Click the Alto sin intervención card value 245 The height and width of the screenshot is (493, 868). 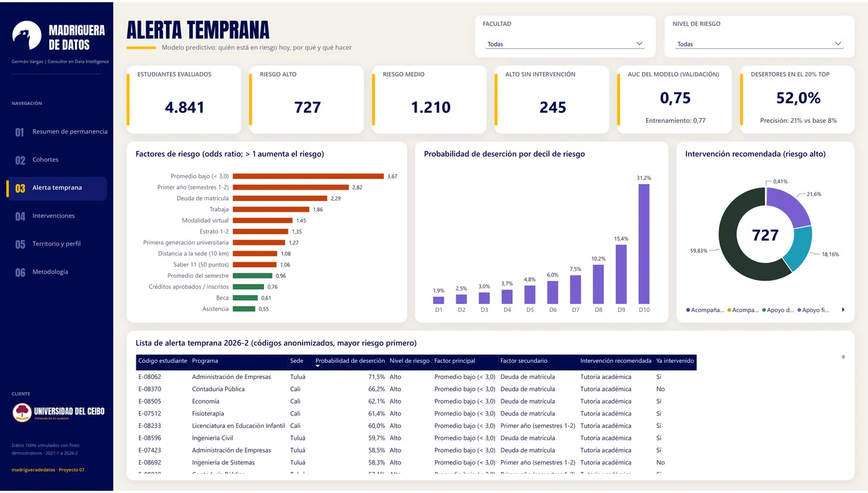(552, 107)
